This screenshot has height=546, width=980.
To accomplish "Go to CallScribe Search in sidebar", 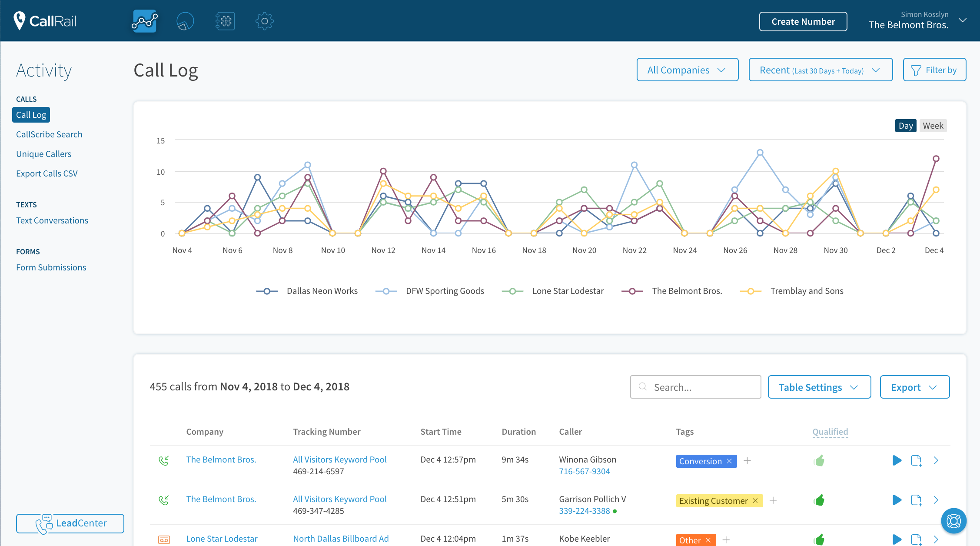I will 49,134.
